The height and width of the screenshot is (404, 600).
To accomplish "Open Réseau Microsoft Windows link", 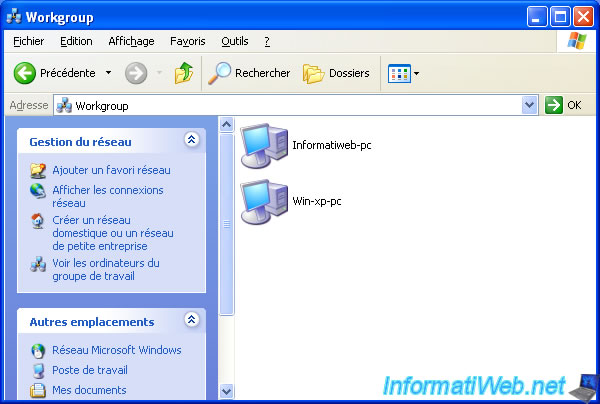I will click(116, 350).
